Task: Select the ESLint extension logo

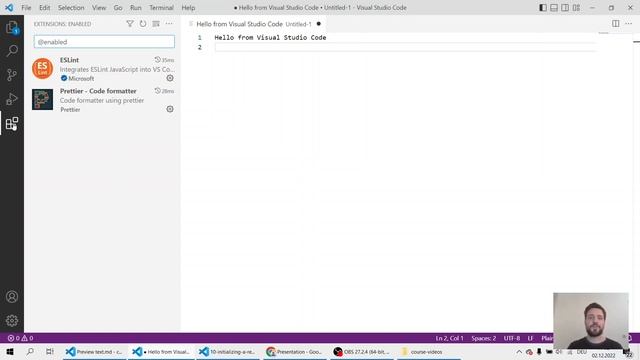Action: pyautogui.click(x=42, y=69)
